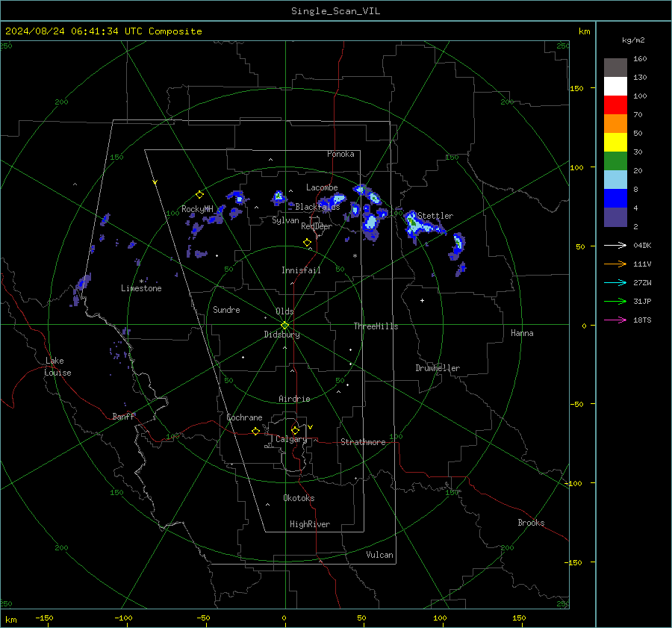This screenshot has height=628, width=672.
Task: Click the Stettler city label
Action: click(435, 216)
